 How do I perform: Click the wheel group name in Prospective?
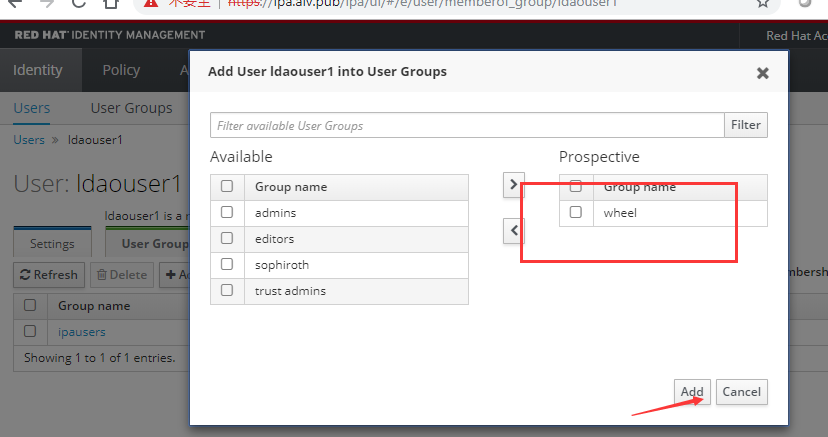point(620,213)
